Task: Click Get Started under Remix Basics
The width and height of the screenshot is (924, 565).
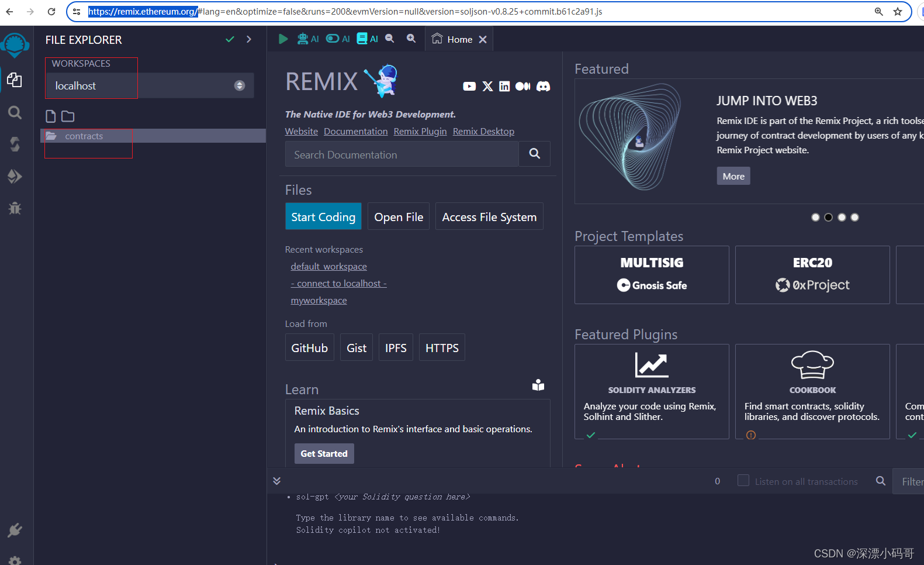Action: (324, 453)
